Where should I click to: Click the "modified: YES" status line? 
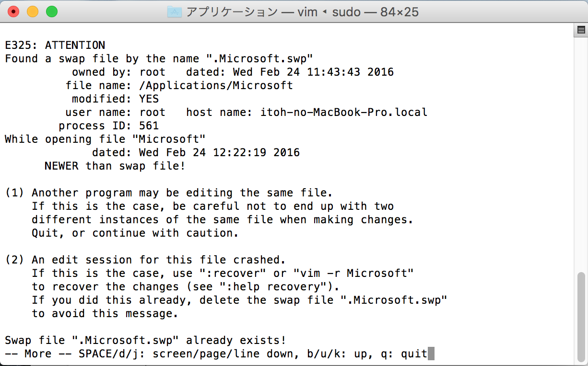[x=115, y=99]
